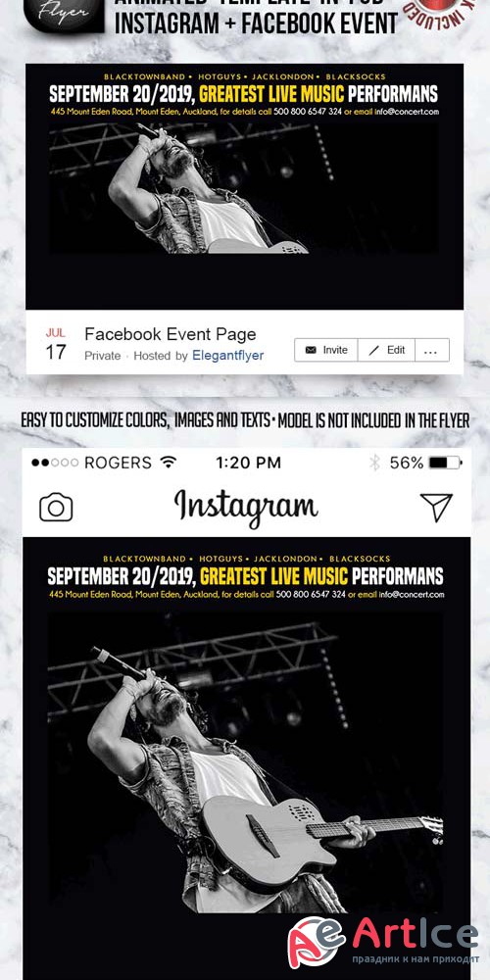Tap the WiFi status icon
The image size is (490, 980).
169,463
